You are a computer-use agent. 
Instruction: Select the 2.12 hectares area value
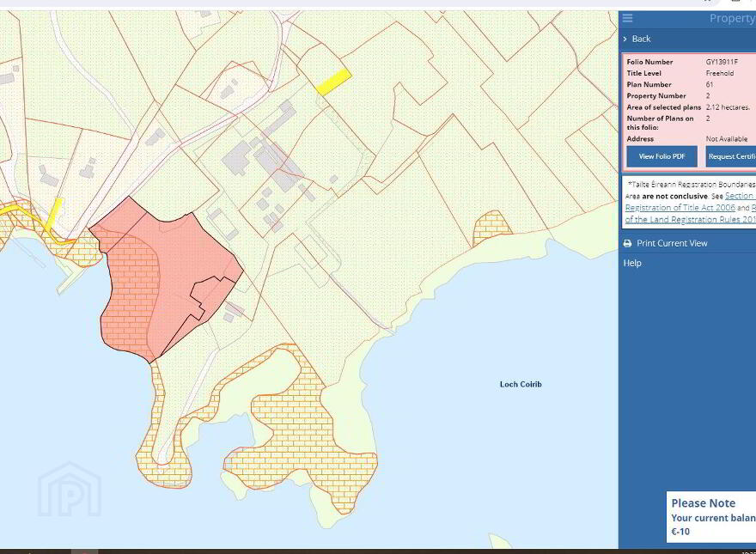728,107
